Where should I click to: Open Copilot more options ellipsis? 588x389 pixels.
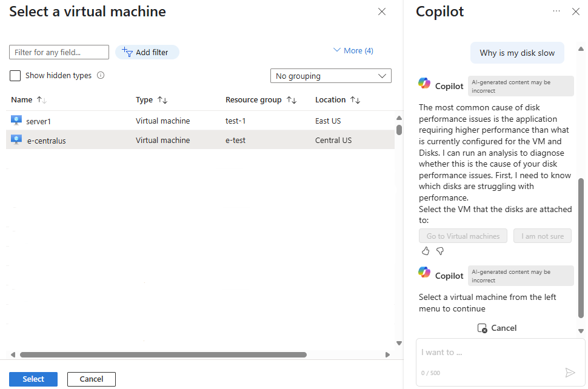(556, 12)
